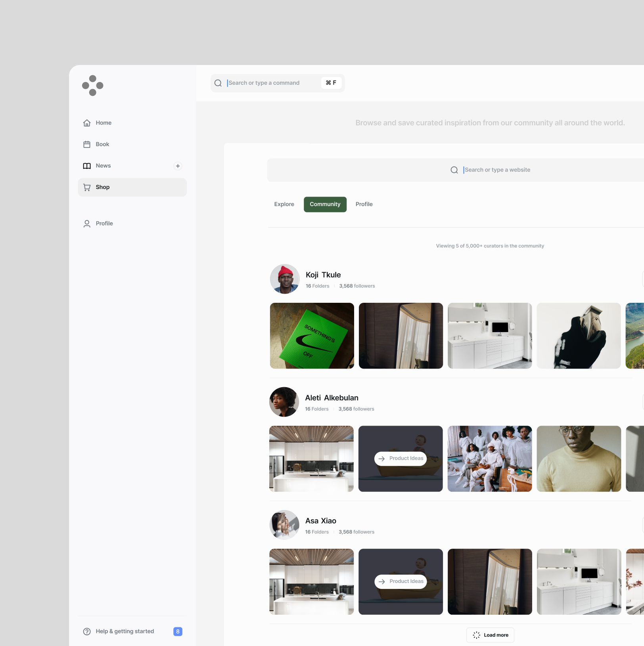
Task: Switch to the Community tab
Action: (x=325, y=205)
